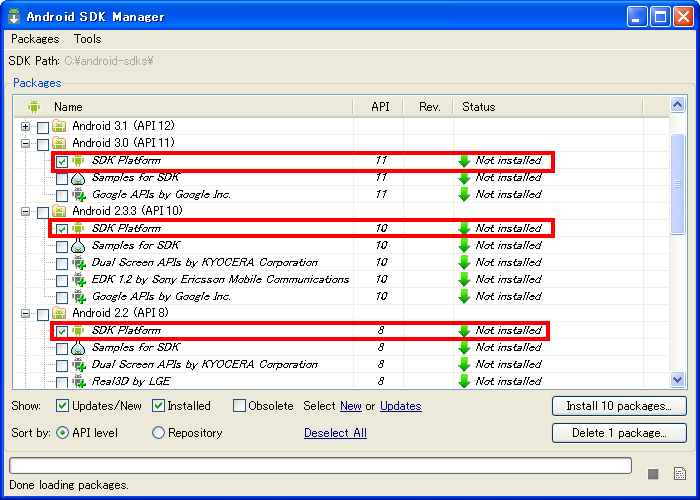Click the package list scrollbar thumb
This screenshot has width=700, height=500.
(677, 183)
